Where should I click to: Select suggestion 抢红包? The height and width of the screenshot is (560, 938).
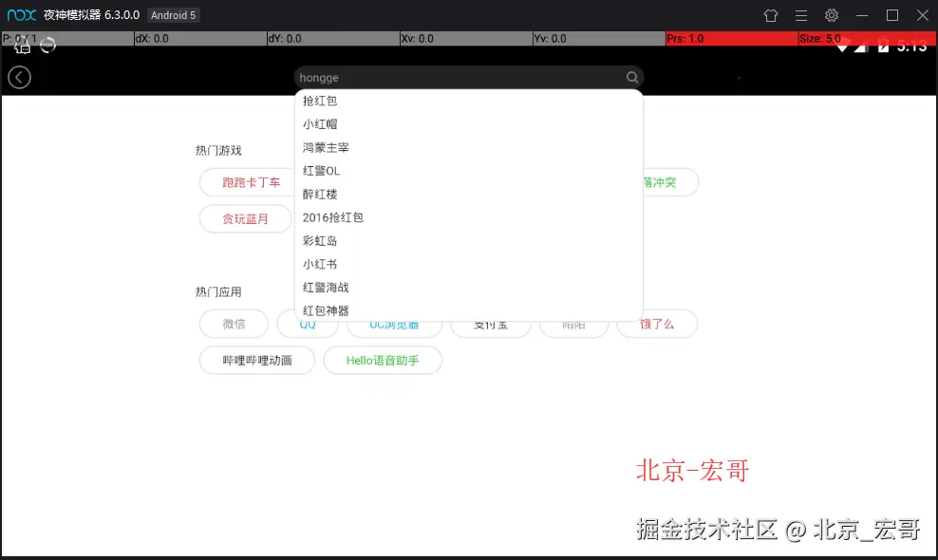point(469,101)
